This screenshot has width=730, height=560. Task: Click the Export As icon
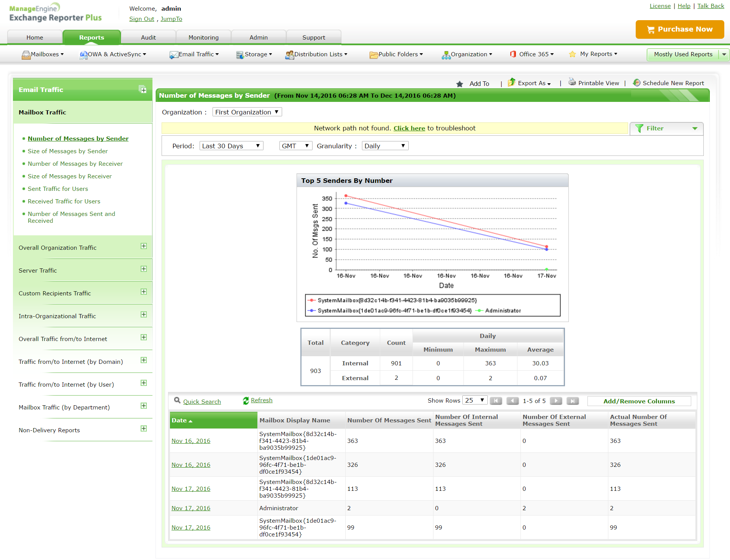(512, 82)
